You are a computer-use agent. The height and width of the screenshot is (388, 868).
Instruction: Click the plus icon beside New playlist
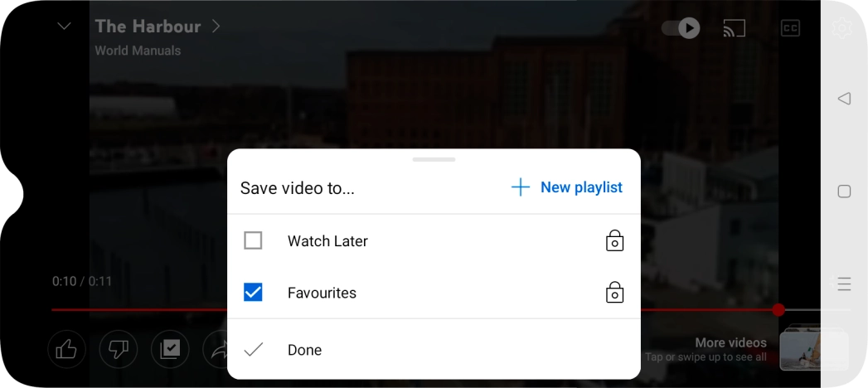[521, 187]
